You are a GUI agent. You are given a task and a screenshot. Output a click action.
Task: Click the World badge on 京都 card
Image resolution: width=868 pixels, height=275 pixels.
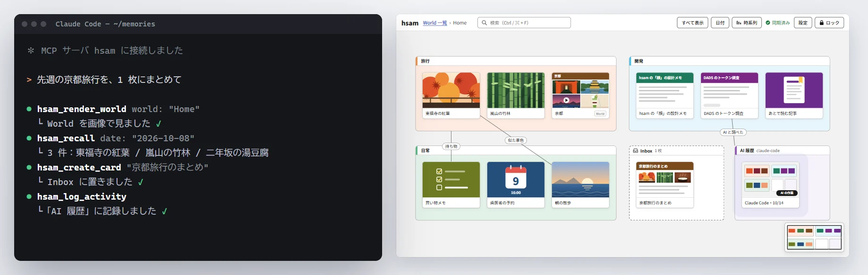(600, 113)
